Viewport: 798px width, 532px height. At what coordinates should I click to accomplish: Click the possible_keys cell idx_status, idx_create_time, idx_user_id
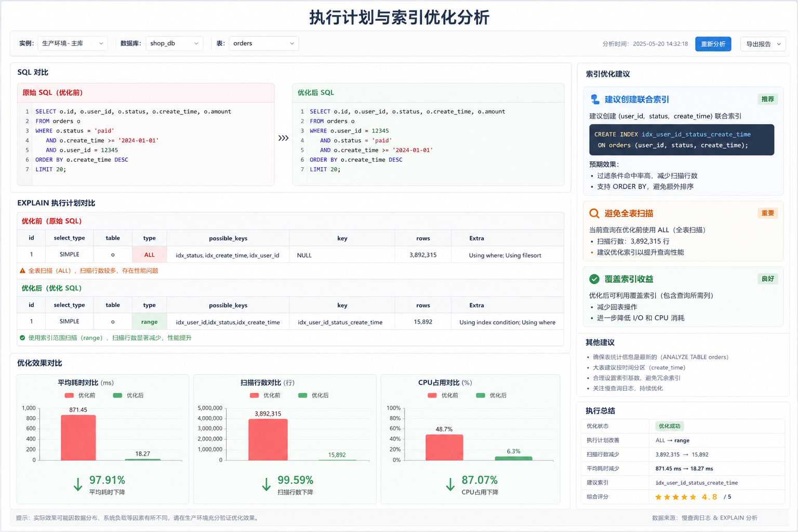click(x=228, y=255)
